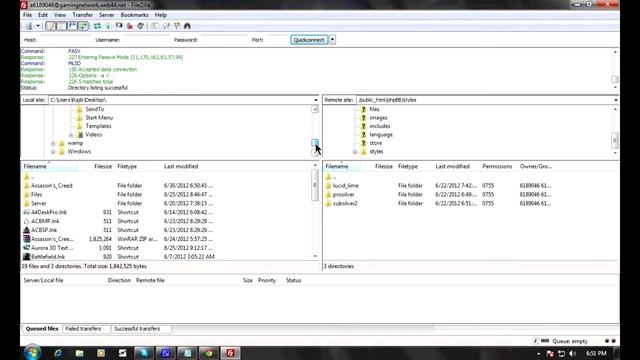Open the Help menu
The image size is (640, 360).
point(160,15)
